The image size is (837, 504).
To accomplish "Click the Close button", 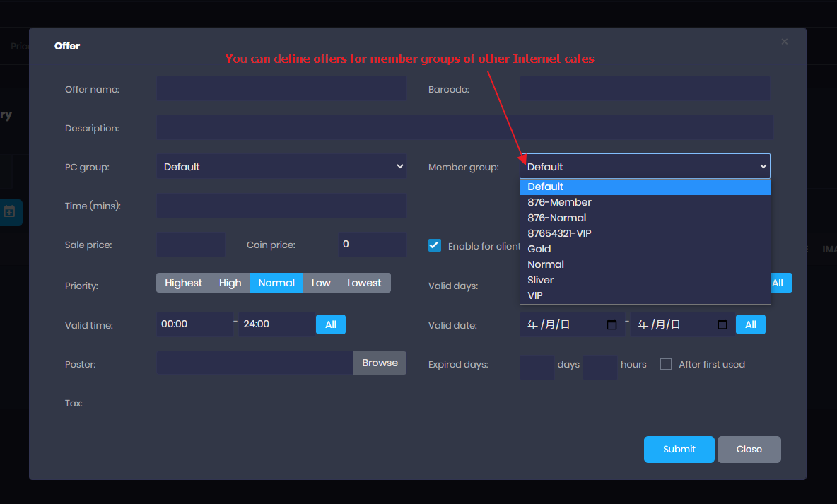I will pos(749,450).
